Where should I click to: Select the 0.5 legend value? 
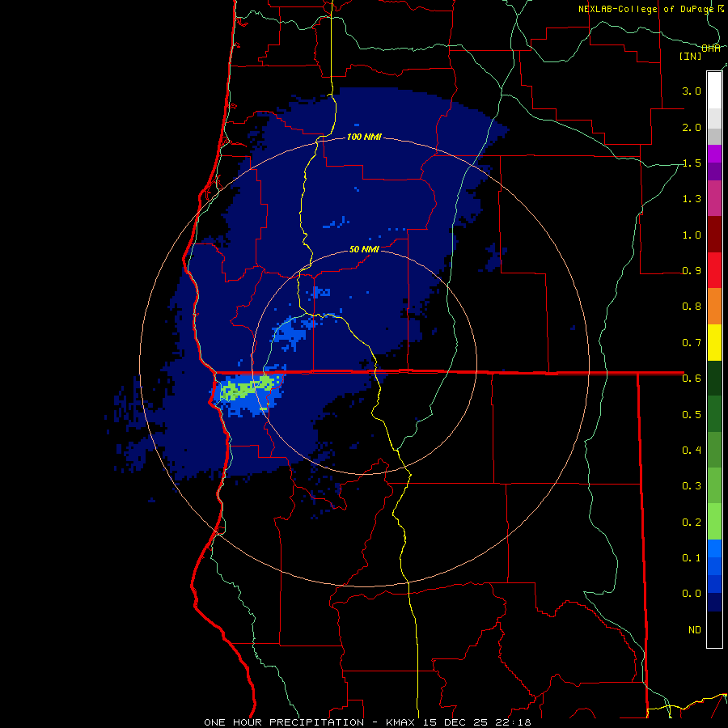(x=692, y=414)
